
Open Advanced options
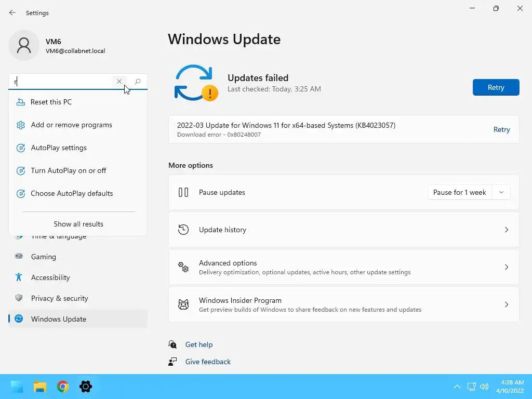tap(344, 267)
